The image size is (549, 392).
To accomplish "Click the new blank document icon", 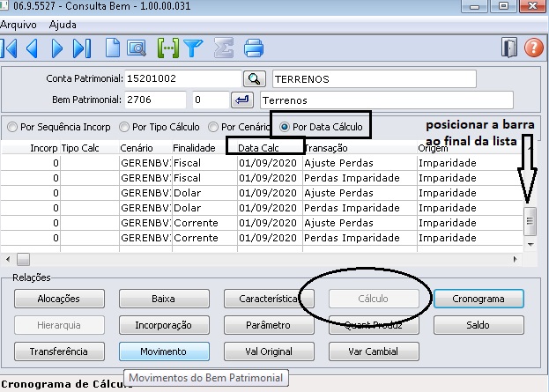I will [113, 48].
